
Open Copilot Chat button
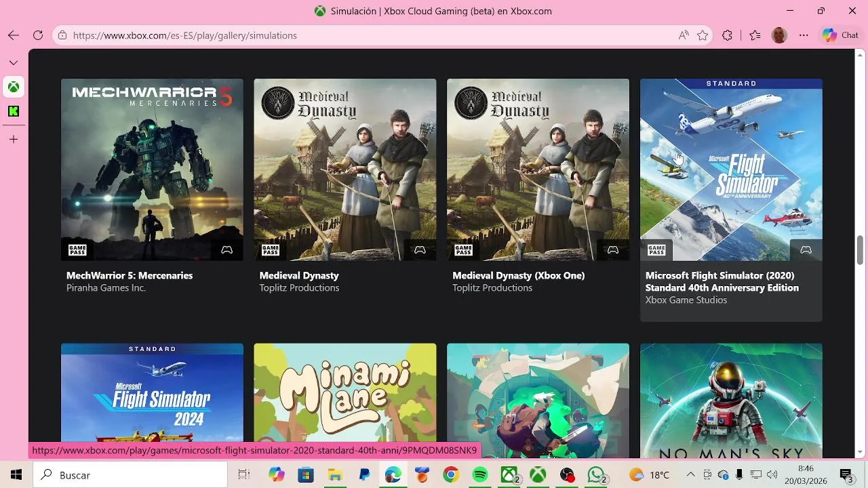tap(840, 35)
